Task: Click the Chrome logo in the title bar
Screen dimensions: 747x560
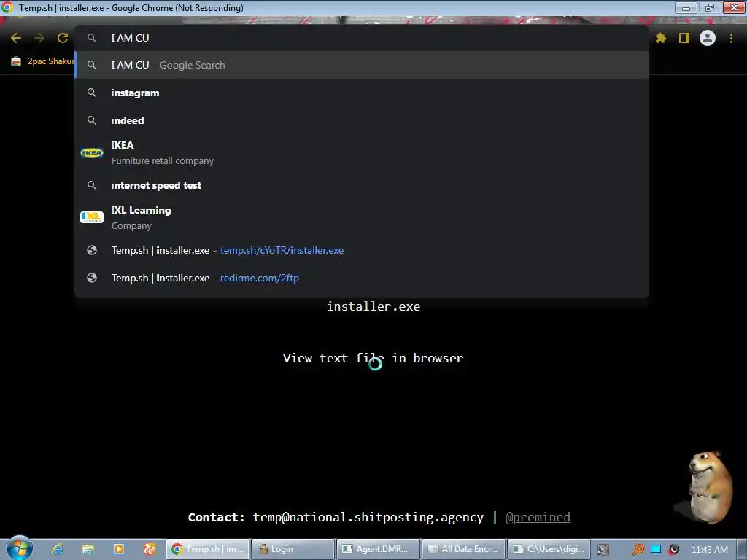Action: [7, 7]
